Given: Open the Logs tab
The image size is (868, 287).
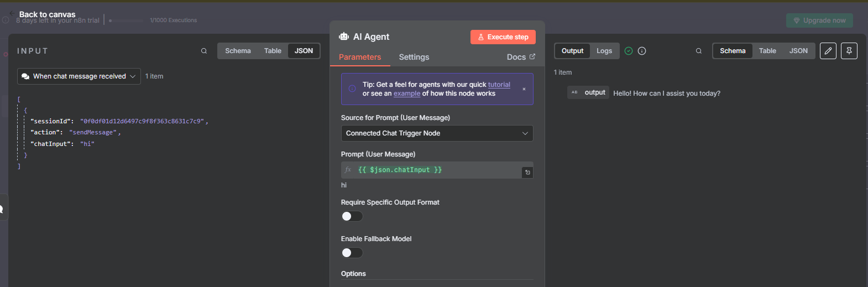Looking at the screenshot, I should coord(604,51).
